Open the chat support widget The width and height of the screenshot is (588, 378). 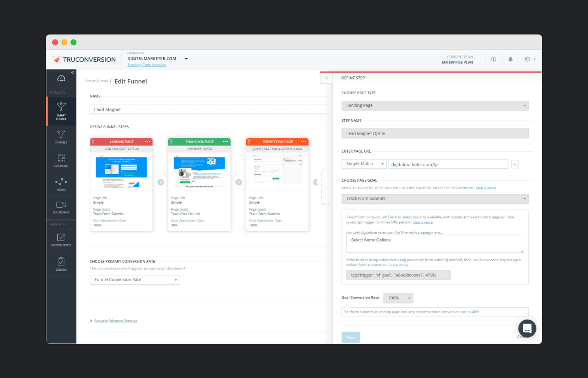(x=527, y=328)
